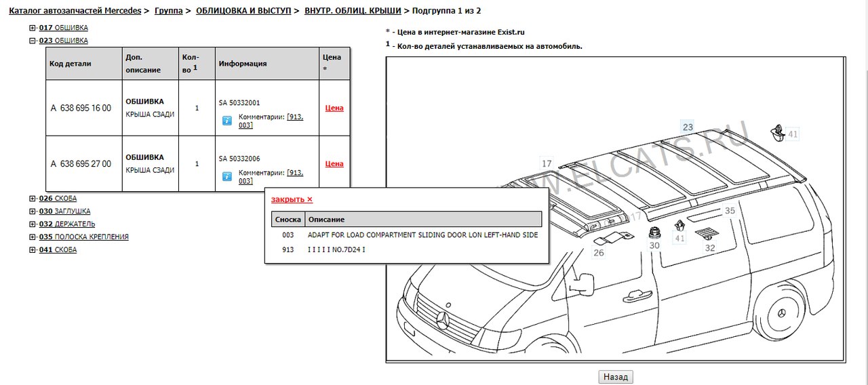Go to the Группа breadcrumb

pyautogui.click(x=168, y=11)
